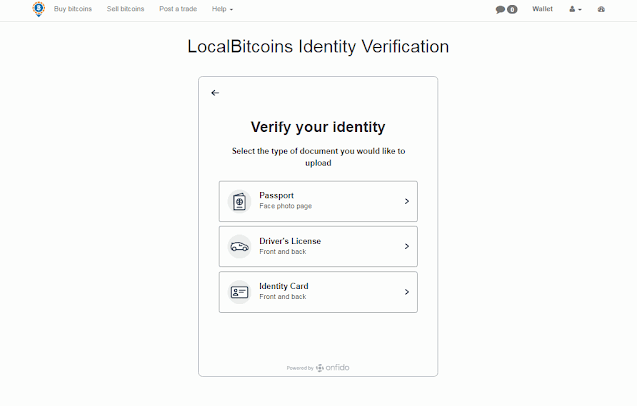Screen dimensions: 637x406
Task: Open messages via speech bubble icon
Action: tap(500, 9)
